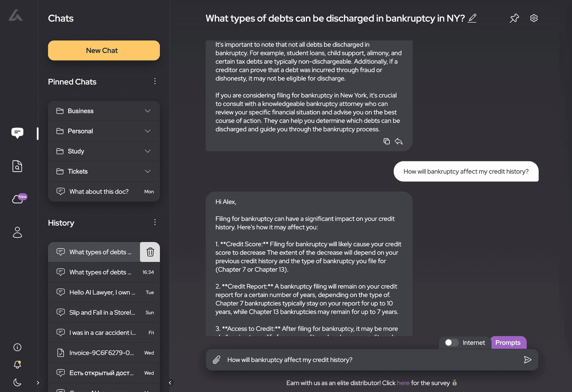The height and width of the screenshot is (392, 572).
Task: Collapse the chats panel with left chevron
Action: click(170, 383)
